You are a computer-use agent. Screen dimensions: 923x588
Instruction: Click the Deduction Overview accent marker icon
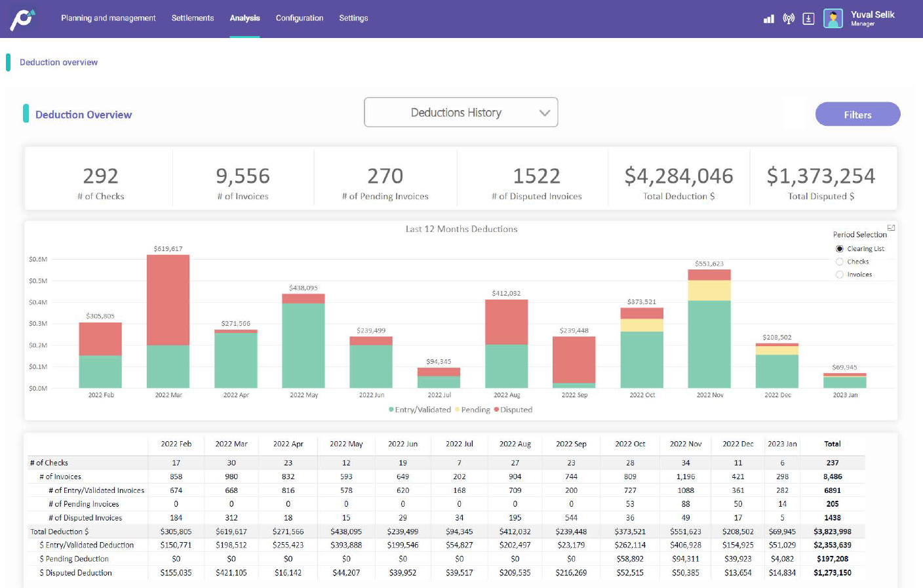(x=25, y=115)
